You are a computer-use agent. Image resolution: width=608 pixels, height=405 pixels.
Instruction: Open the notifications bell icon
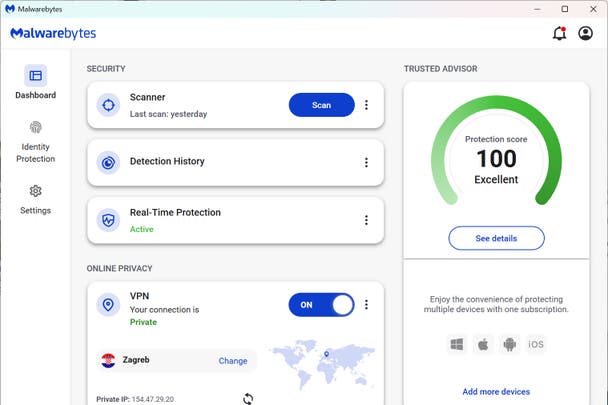click(559, 33)
